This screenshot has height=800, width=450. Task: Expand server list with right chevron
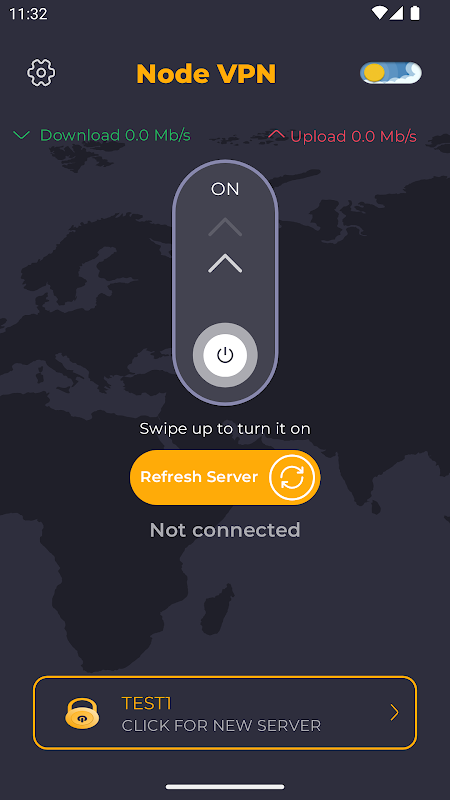pyautogui.click(x=394, y=713)
